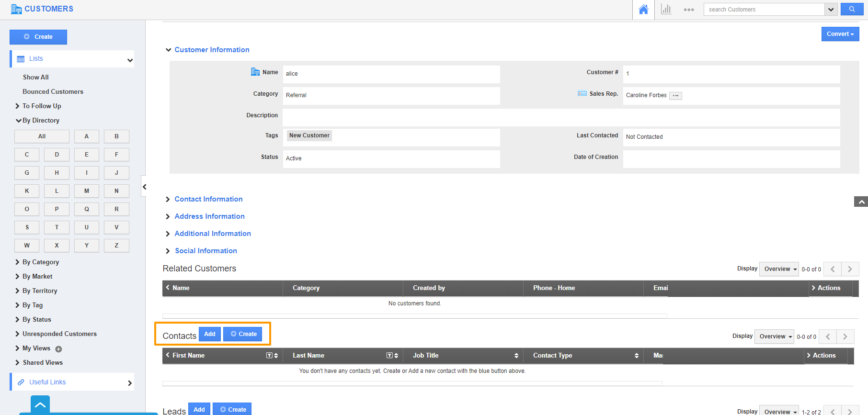Go to next page of Contacts
868x415 pixels.
point(845,336)
